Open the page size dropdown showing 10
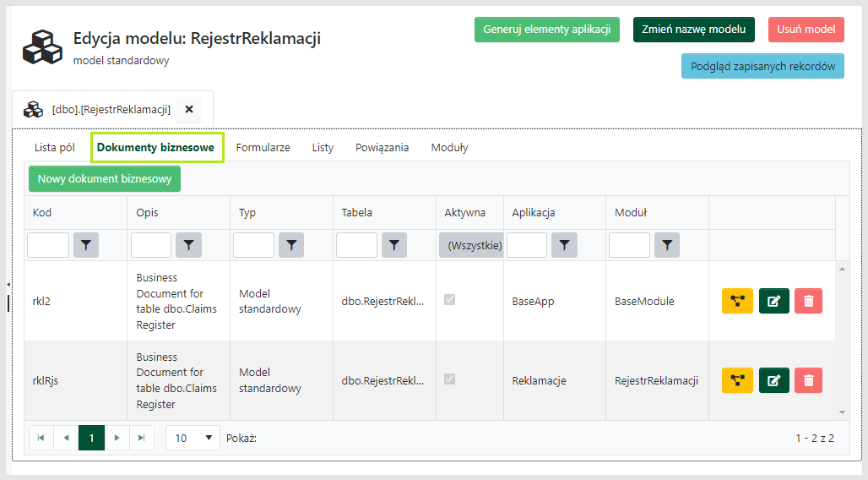868x480 pixels. pyautogui.click(x=192, y=438)
